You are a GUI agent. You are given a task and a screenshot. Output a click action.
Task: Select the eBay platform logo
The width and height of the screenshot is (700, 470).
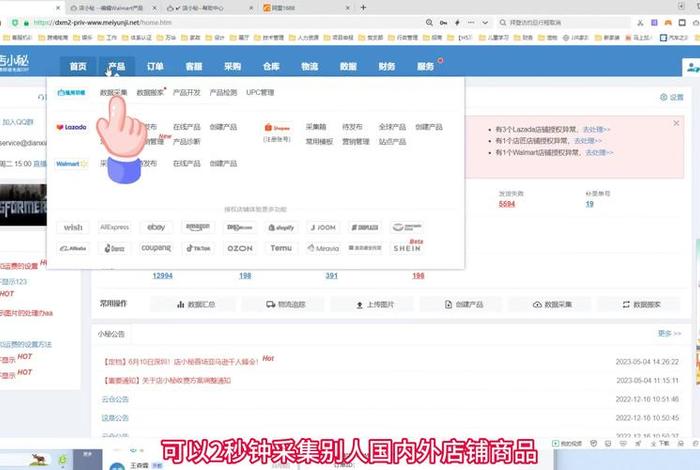pos(156,227)
